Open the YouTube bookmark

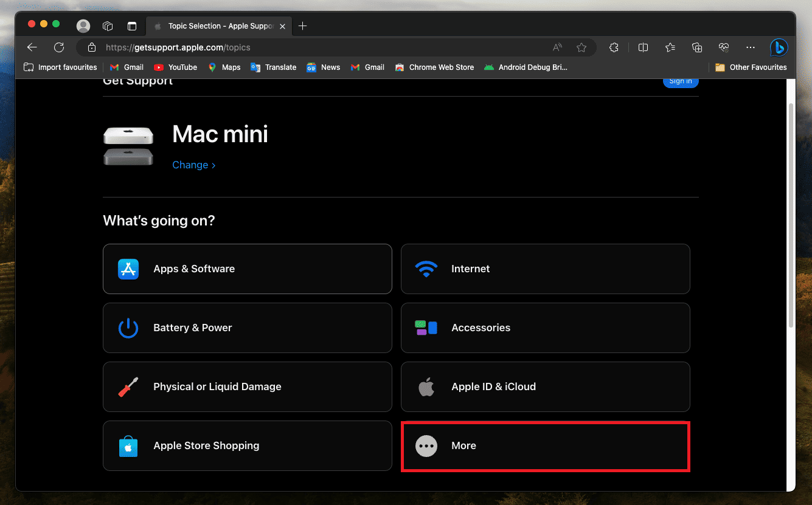tap(175, 67)
